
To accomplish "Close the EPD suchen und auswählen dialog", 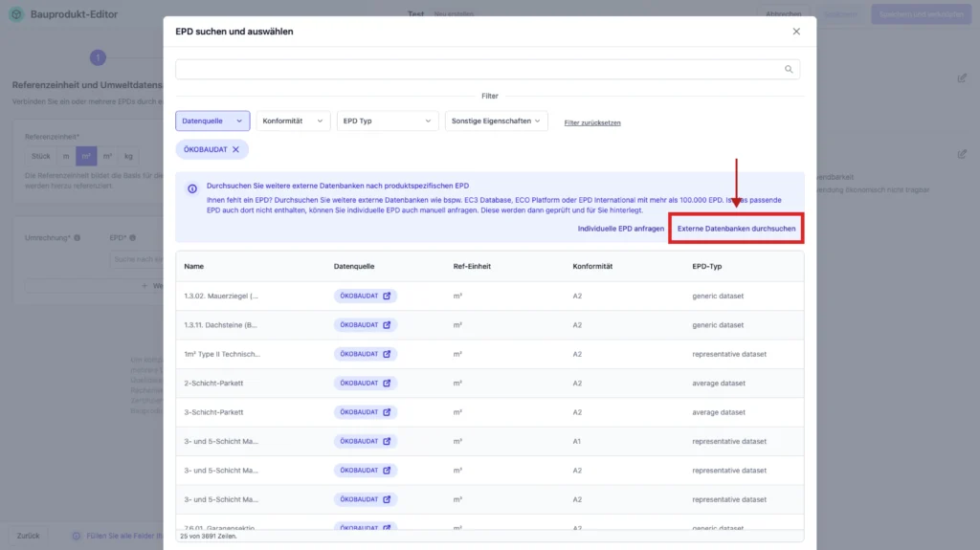I will [x=796, y=32].
